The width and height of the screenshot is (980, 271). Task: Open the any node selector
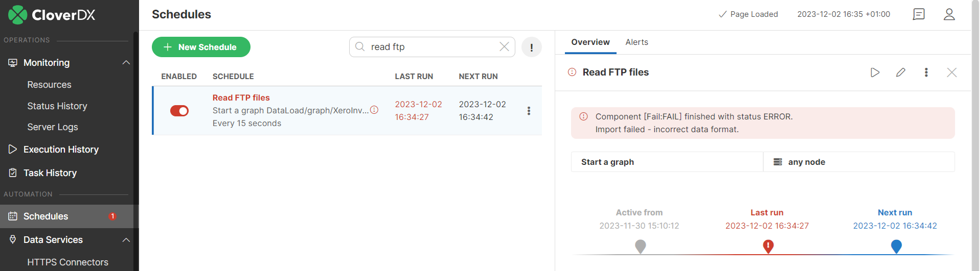point(858,162)
